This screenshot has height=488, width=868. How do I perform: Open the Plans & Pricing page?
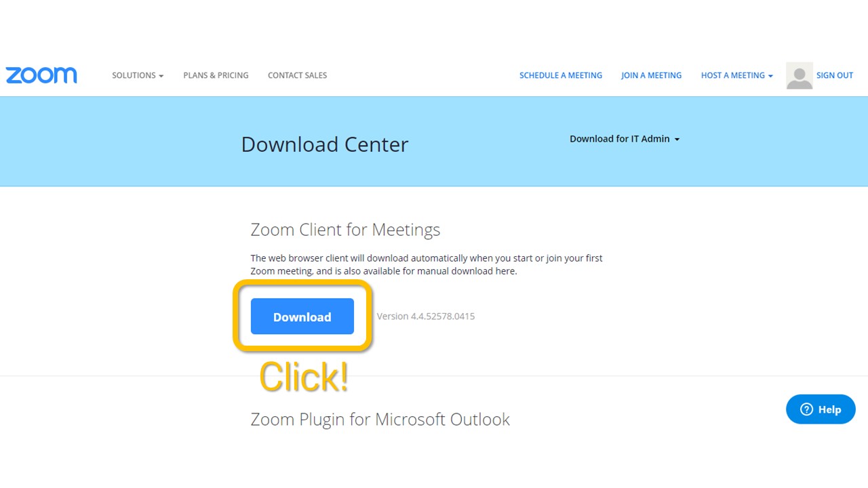[x=216, y=75]
